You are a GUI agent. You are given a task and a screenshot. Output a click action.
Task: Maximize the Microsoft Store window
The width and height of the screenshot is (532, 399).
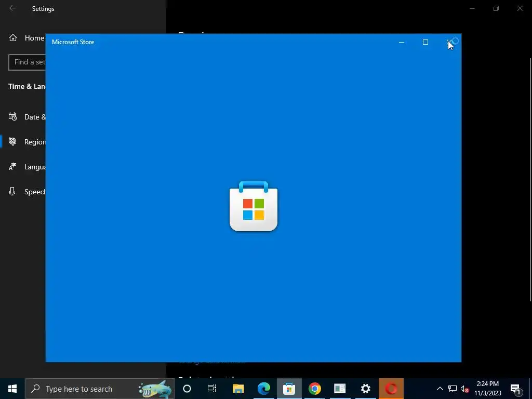pos(425,42)
